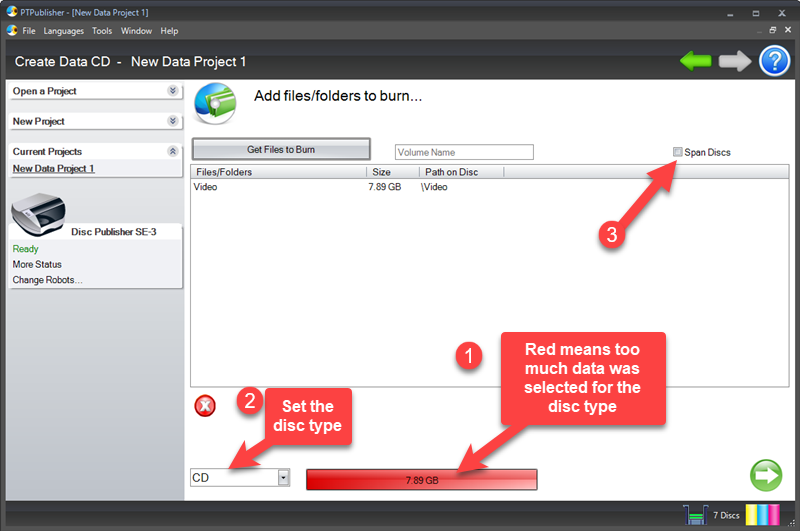Click the Disc Publisher SE-3 robot image
This screenshot has width=800, height=531.
tap(38, 210)
